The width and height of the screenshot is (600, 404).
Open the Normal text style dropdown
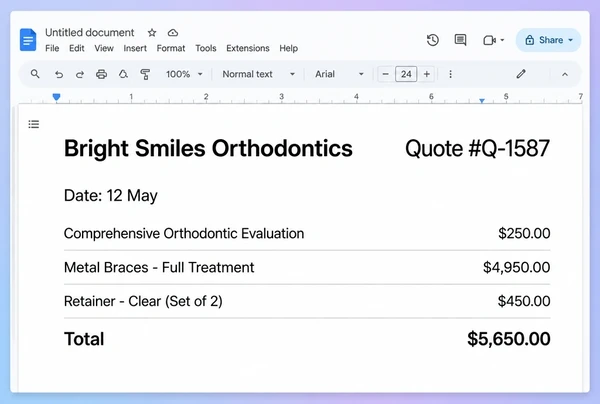coord(259,74)
